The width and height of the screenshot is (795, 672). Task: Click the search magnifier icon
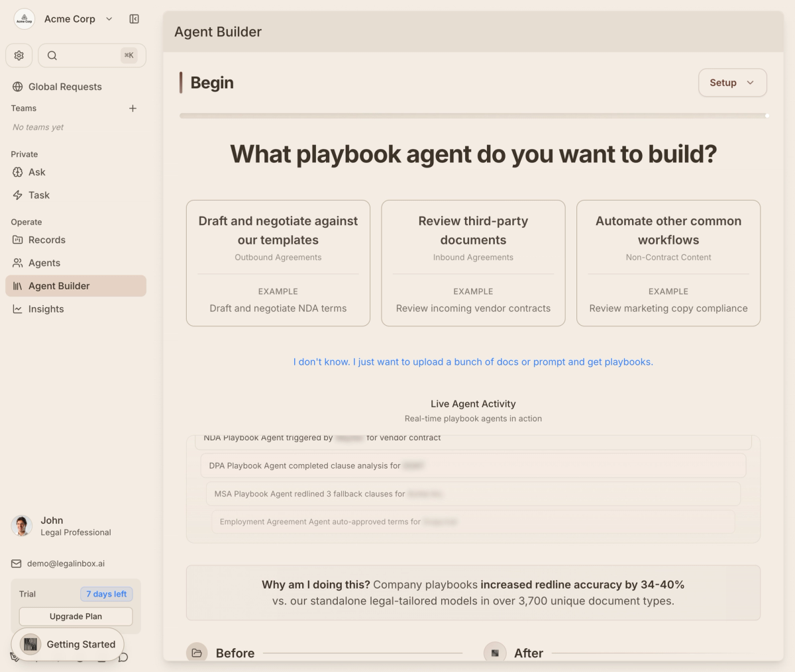(52, 56)
